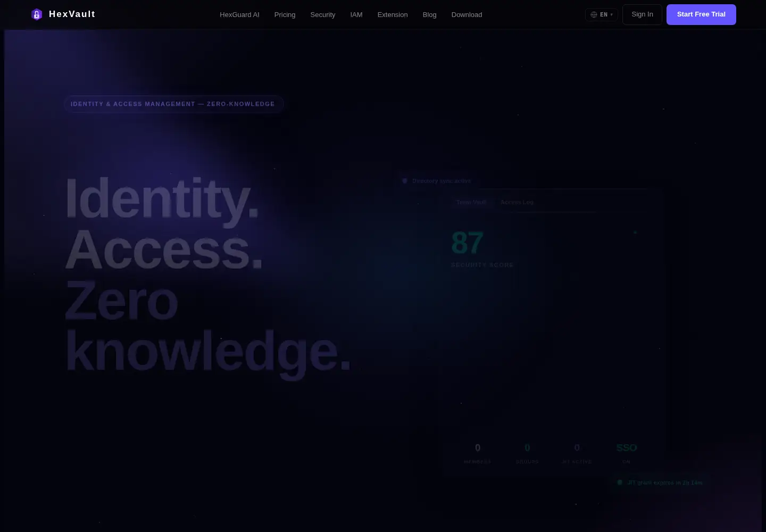Click the Identity & Access Management badge
The height and width of the screenshot is (532, 766).
[x=173, y=104]
